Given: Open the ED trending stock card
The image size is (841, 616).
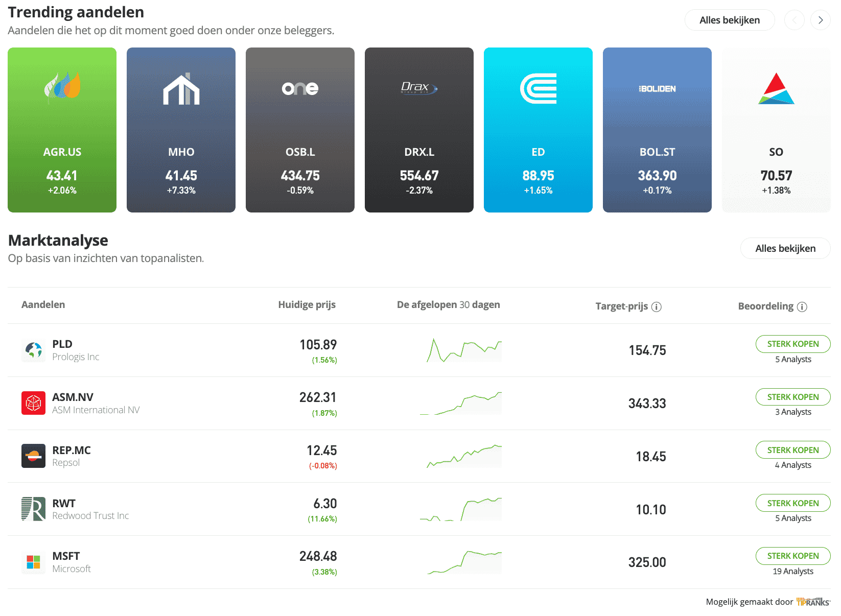Looking at the screenshot, I should [x=538, y=130].
